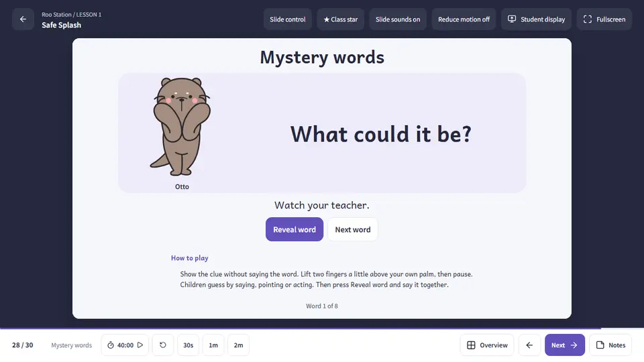This screenshot has height=362, width=644.
Task: Click the Mystery words slide heading
Action: tap(322, 58)
